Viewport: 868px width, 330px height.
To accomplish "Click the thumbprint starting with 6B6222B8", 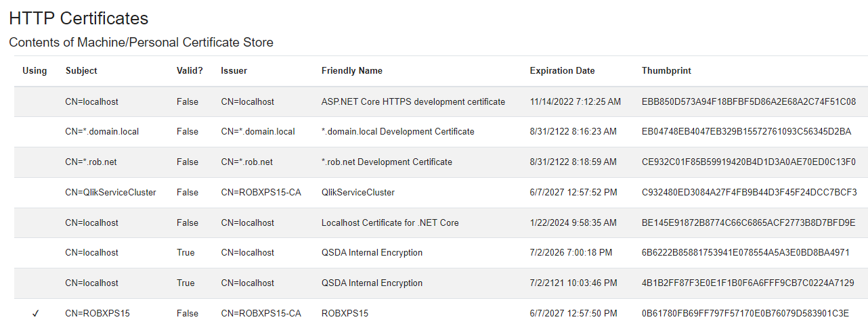I will tap(745, 253).
